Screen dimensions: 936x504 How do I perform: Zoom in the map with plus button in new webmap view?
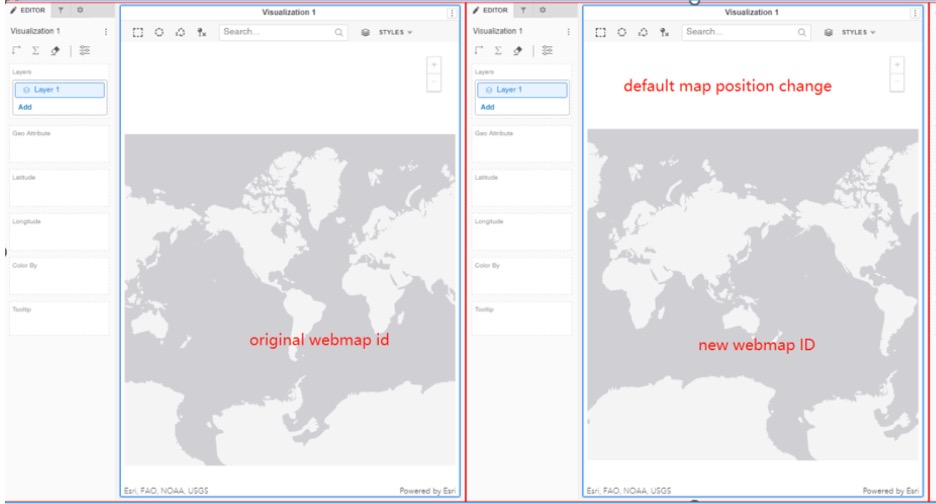click(896, 65)
